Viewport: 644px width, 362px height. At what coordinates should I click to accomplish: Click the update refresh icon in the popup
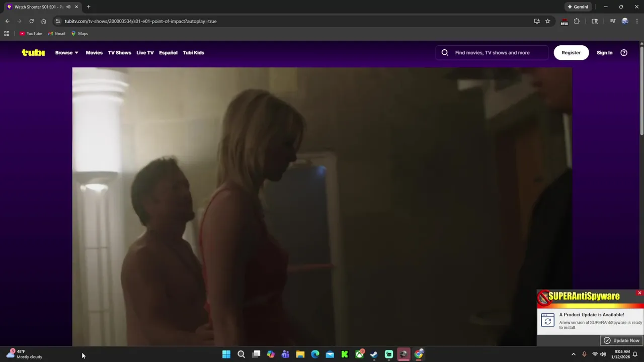(547, 320)
